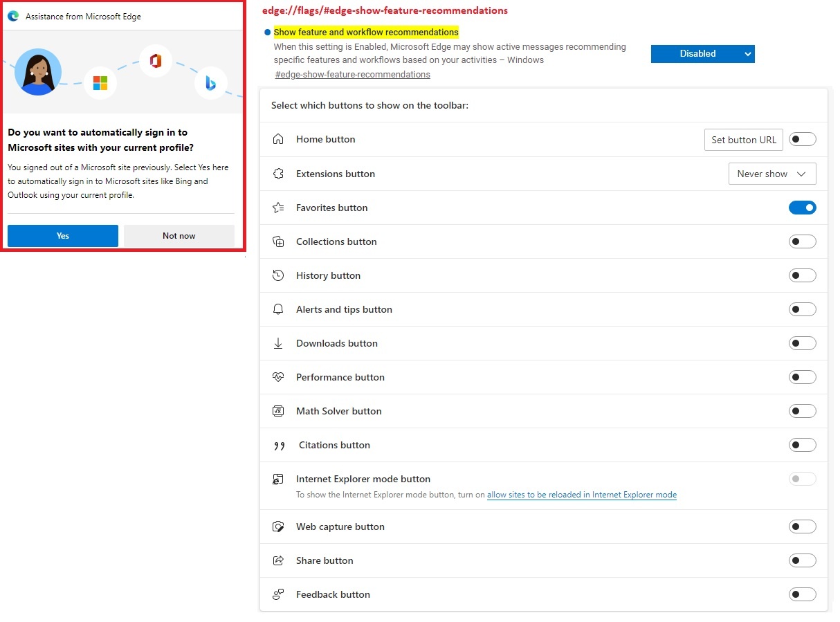Image resolution: width=840 pixels, height=622 pixels.
Task: Dismiss prompt with Not now
Action: pyautogui.click(x=179, y=236)
